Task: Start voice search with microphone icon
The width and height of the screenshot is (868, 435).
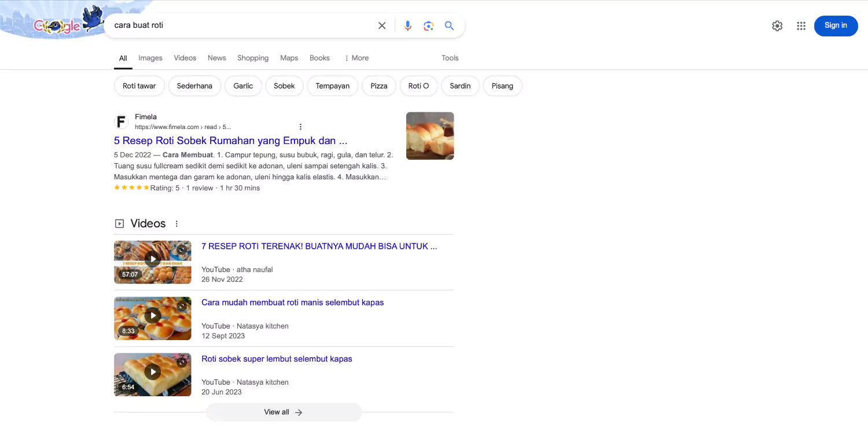Action: pos(408,25)
